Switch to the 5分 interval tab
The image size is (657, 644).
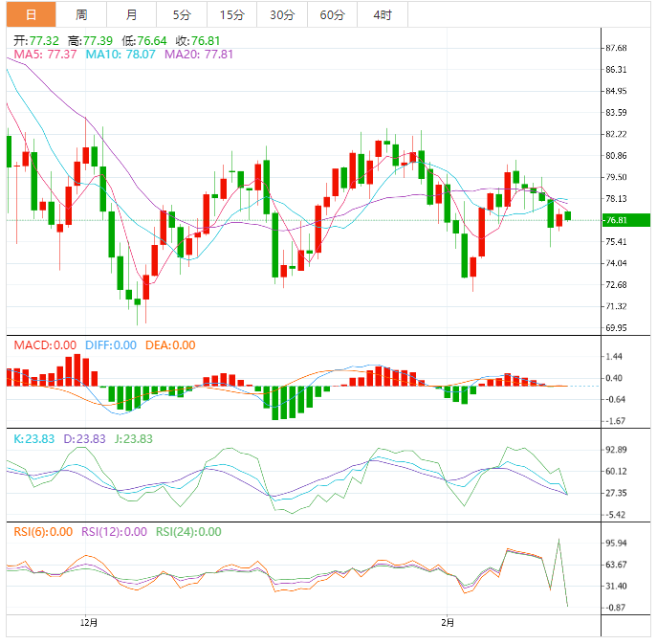point(182,14)
